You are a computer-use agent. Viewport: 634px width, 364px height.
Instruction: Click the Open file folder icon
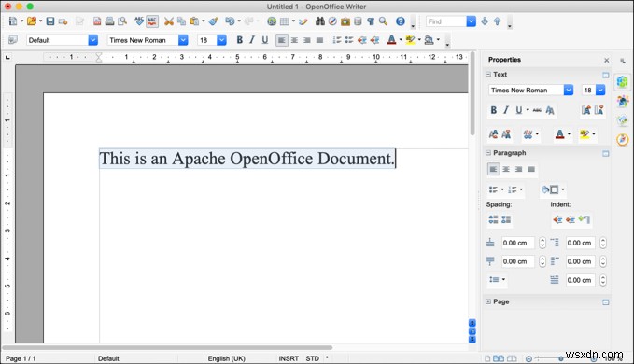coord(32,21)
